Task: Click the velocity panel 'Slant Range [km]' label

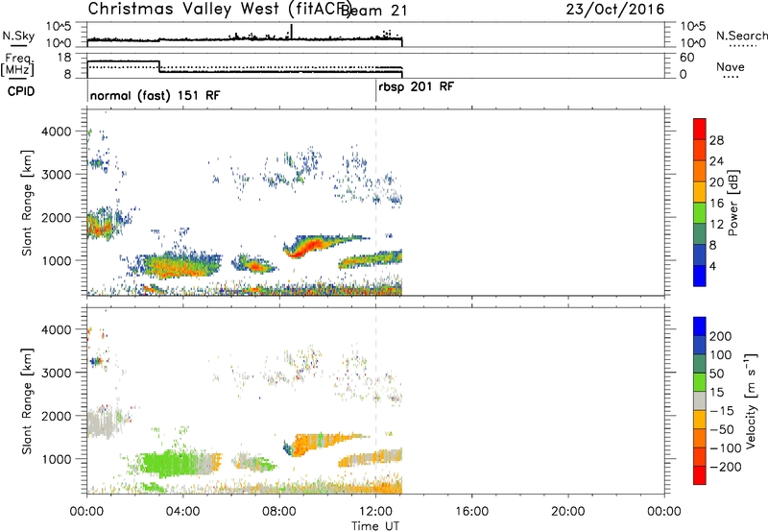Action: [27, 400]
